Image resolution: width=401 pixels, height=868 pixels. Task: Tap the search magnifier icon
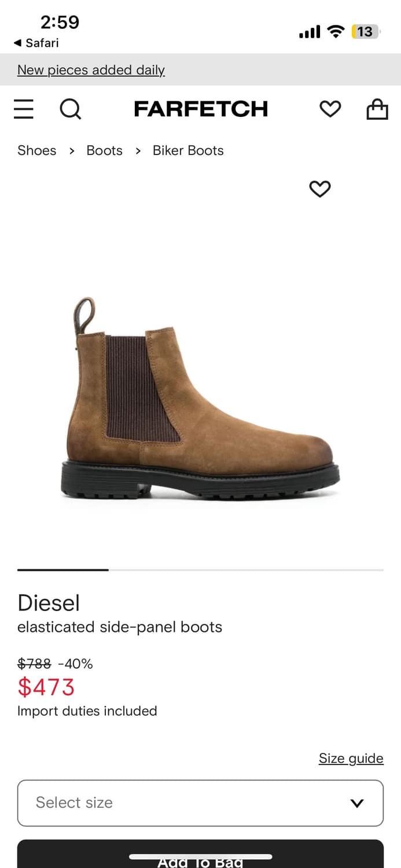tap(71, 109)
